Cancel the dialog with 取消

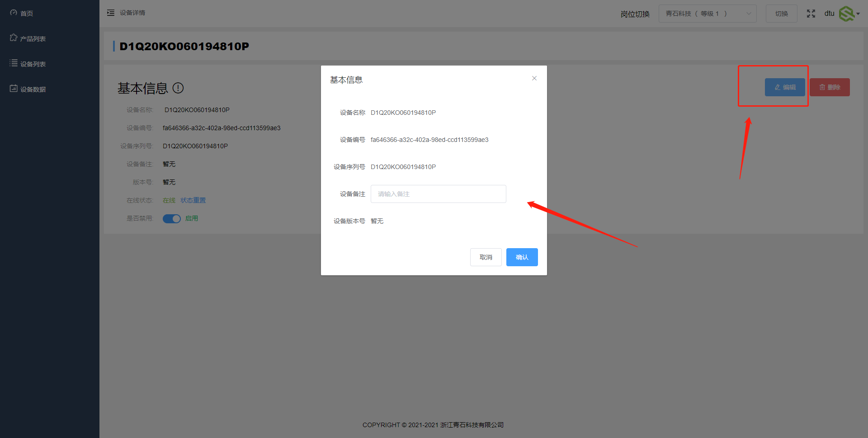coord(486,257)
